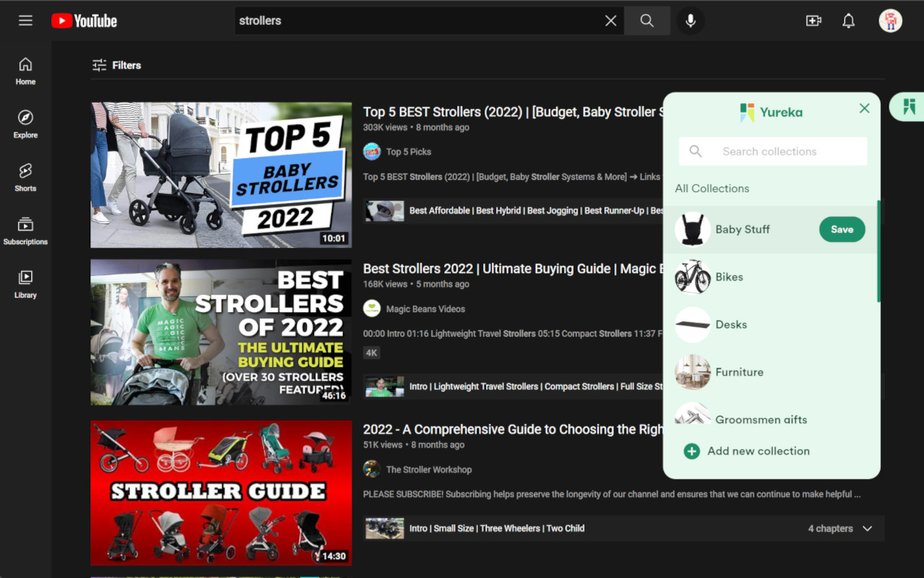Click the Yureka extension side tab icon
924x578 pixels.
[909, 107]
